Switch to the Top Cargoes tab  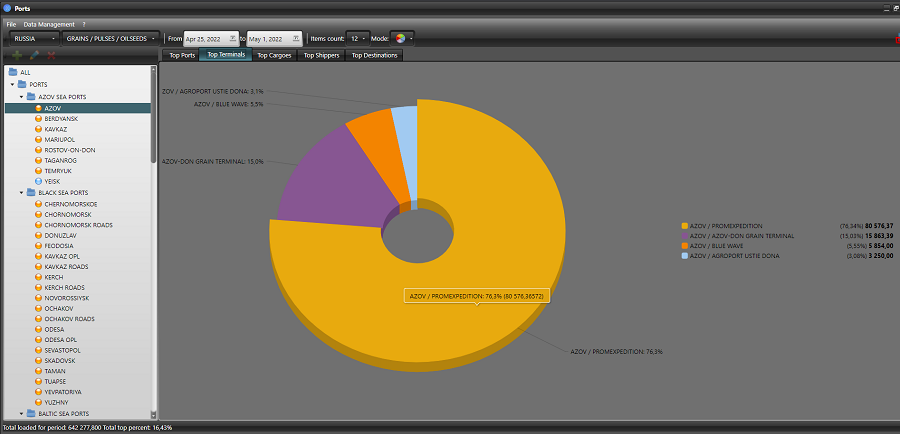click(x=274, y=56)
